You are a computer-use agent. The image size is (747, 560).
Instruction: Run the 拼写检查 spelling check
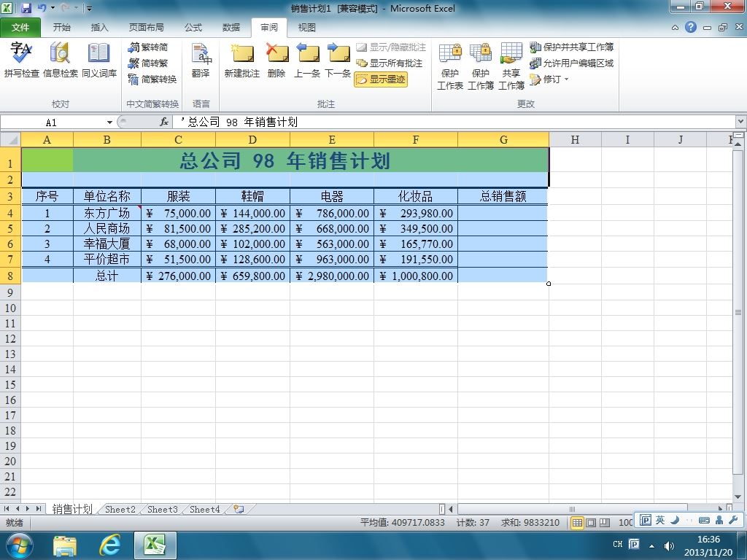[x=21, y=61]
